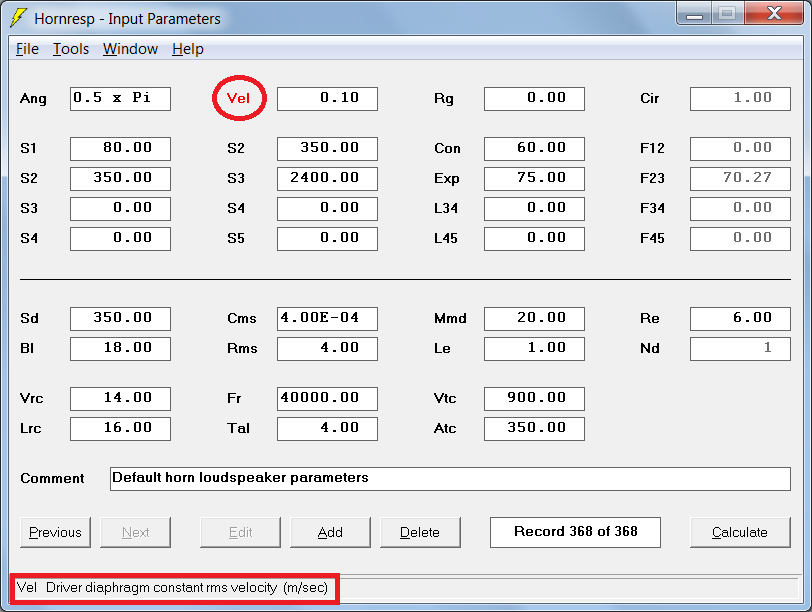
Task: Click the Next record button
Action: coord(135,532)
